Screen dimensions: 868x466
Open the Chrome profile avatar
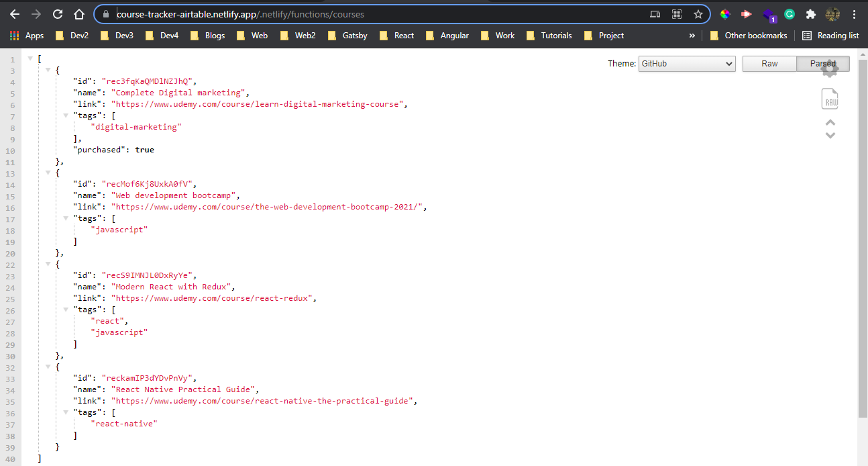point(832,14)
